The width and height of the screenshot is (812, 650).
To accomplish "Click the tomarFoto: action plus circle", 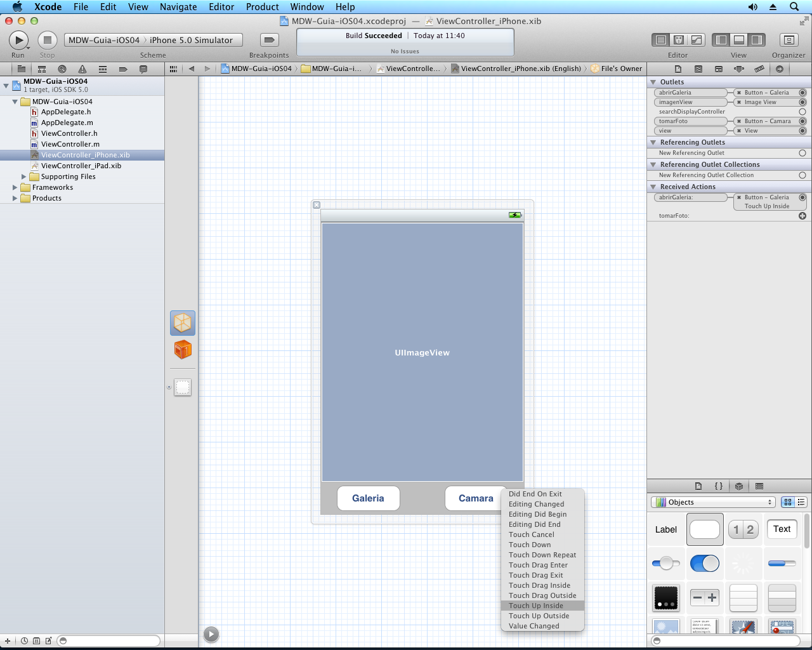I will [x=802, y=216].
